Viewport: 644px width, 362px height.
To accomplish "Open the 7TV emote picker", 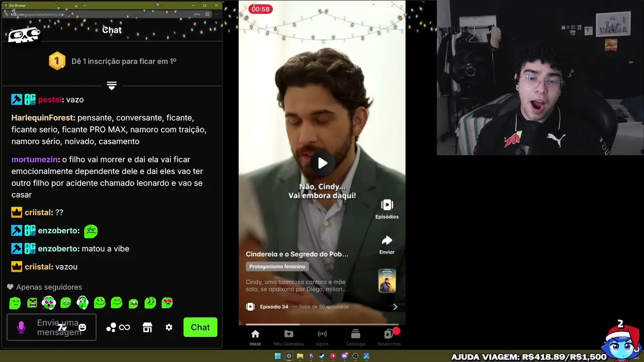I will (x=62, y=328).
